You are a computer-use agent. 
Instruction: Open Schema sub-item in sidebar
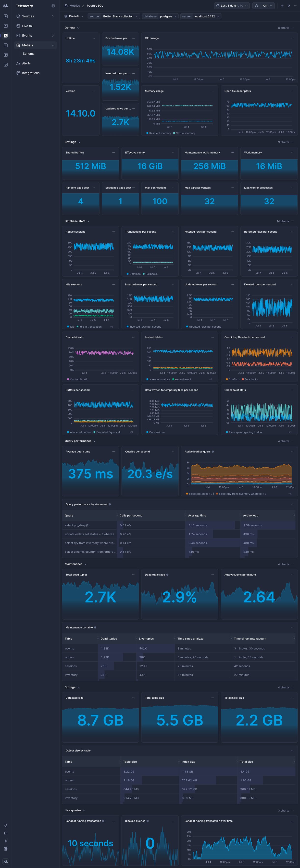(29, 53)
